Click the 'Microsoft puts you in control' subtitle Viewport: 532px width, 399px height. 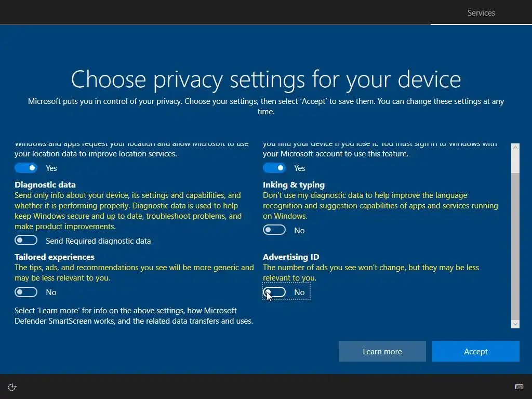[x=266, y=106]
